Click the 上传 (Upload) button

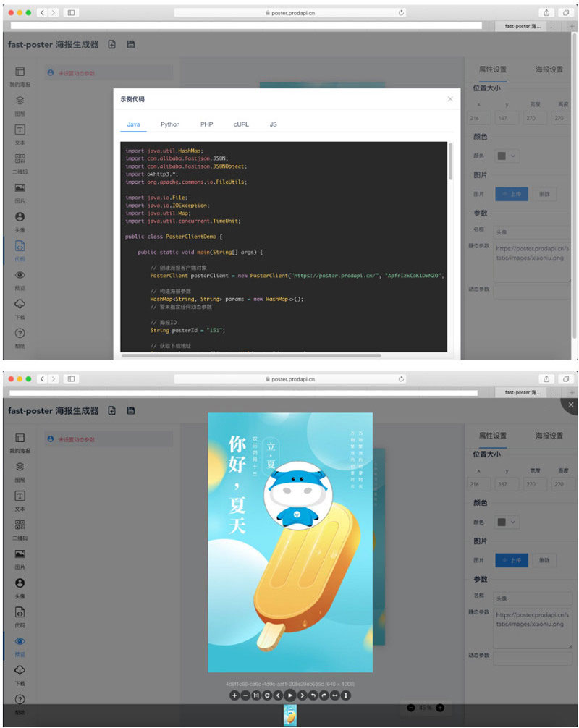(x=512, y=194)
